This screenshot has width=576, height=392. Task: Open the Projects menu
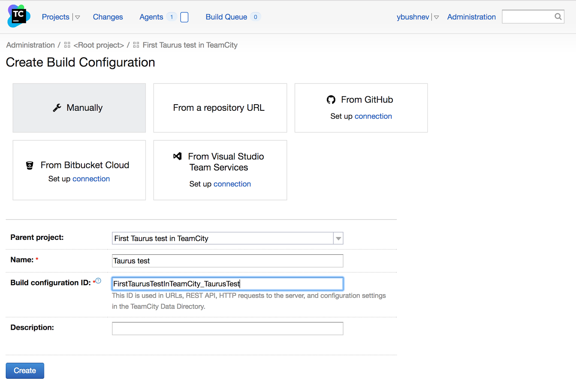(x=55, y=17)
